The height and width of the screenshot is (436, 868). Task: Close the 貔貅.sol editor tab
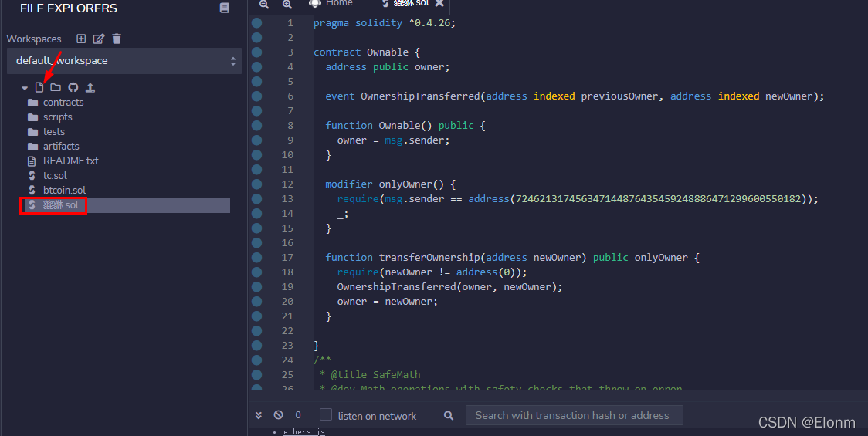(x=439, y=3)
